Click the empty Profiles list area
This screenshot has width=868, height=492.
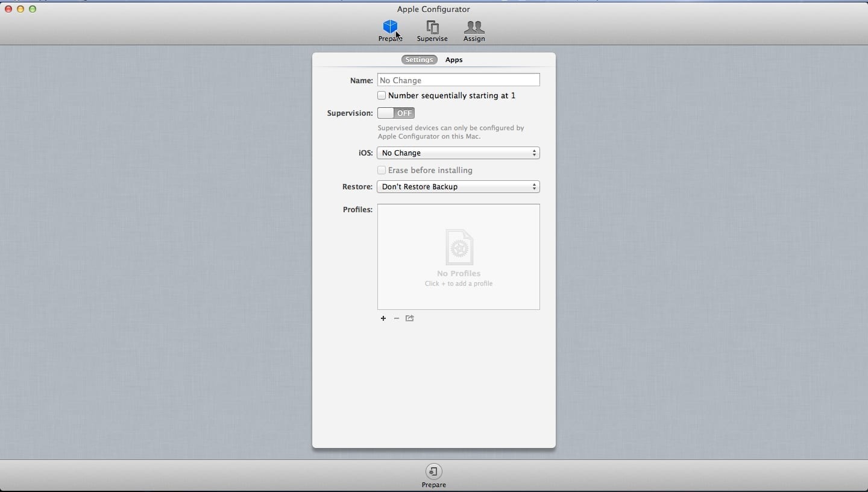459,257
